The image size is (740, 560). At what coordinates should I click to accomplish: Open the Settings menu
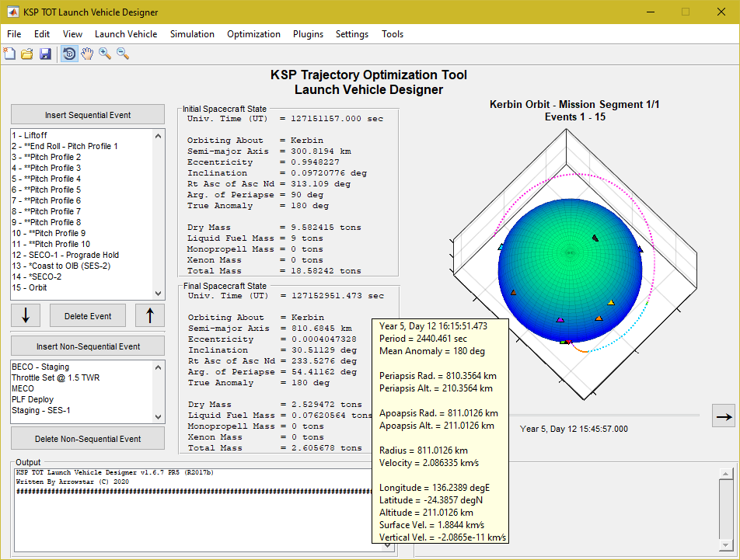(352, 34)
